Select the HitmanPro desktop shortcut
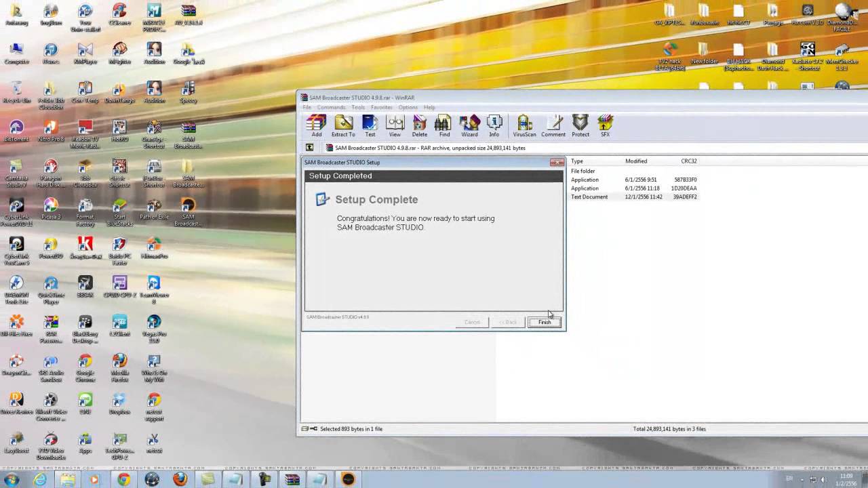Screen dimensions: 868x488 pyautogui.click(x=154, y=248)
